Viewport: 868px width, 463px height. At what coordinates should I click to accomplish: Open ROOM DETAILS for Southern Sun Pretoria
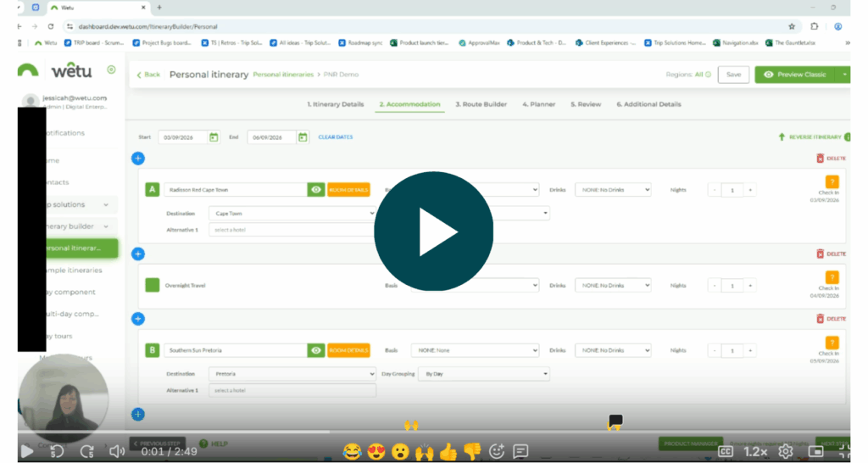click(x=348, y=350)
